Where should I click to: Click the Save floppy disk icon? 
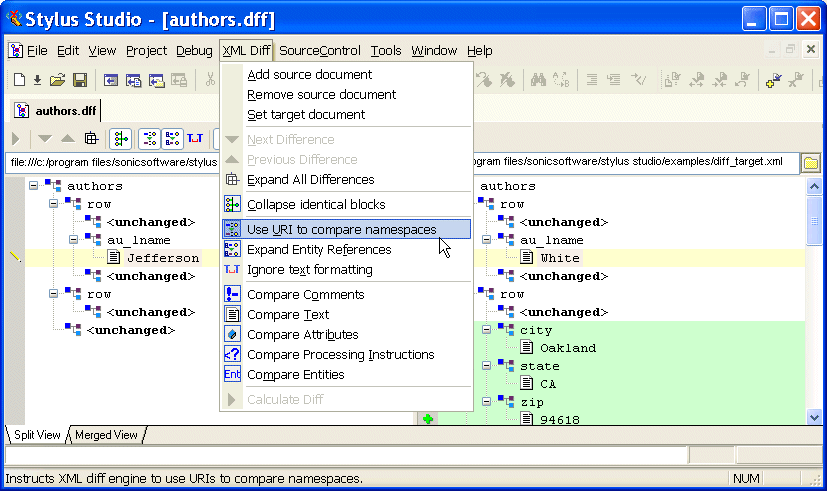(79, 80)
